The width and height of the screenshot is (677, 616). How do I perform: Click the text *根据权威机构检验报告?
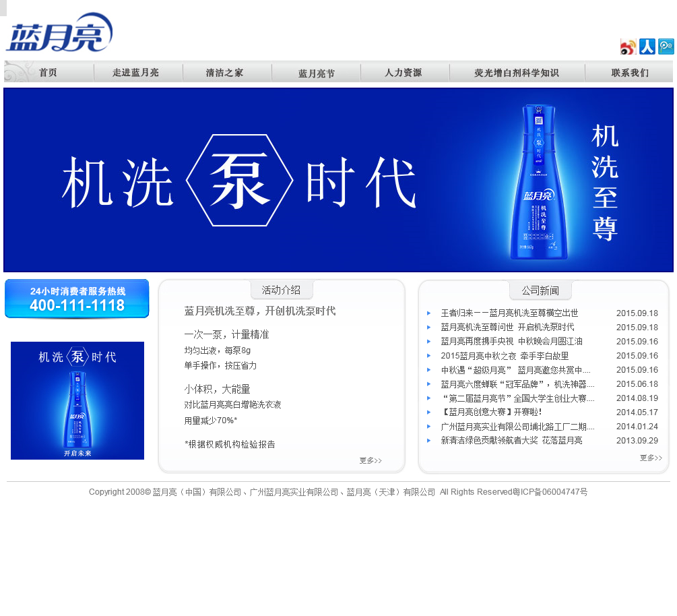(x=230, y=445)
